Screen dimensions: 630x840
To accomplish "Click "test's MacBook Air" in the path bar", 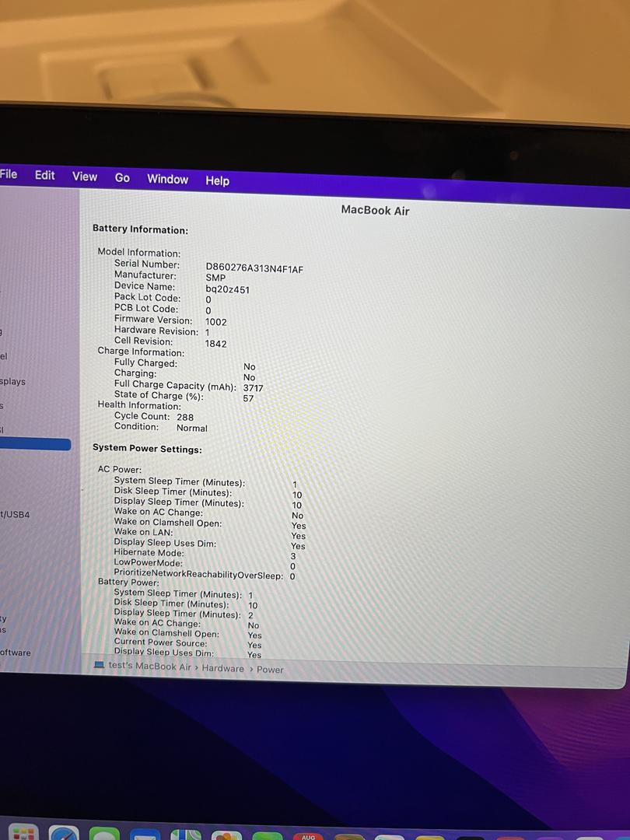I will click(x=149, y=666).
